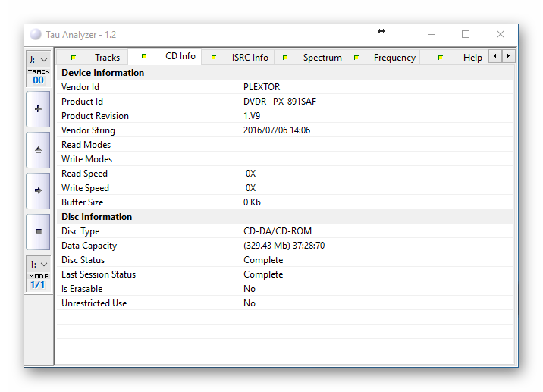The width and height of the screenshot is (543, 392).
Task: Expand the mode selector dropdown showing 1:
Action: tap(38, 265)
